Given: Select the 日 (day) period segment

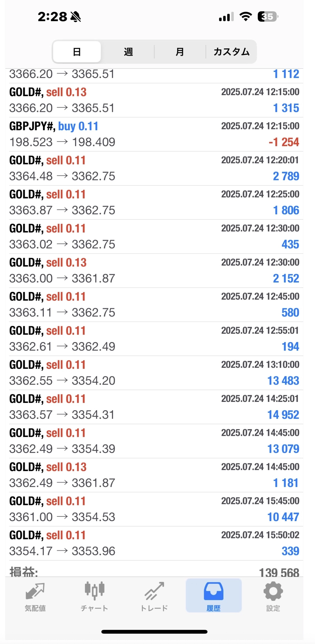Looking at the screenshot, I should 77,52.
